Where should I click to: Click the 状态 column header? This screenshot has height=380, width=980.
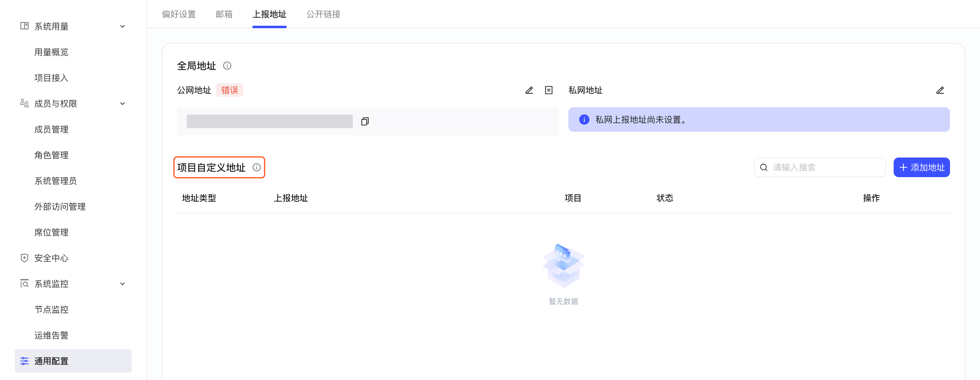(x=665, y=198)
